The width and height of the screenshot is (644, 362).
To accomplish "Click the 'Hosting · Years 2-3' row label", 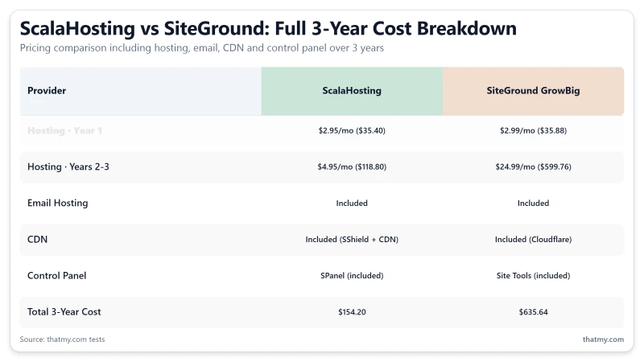I will coord(68,167).
